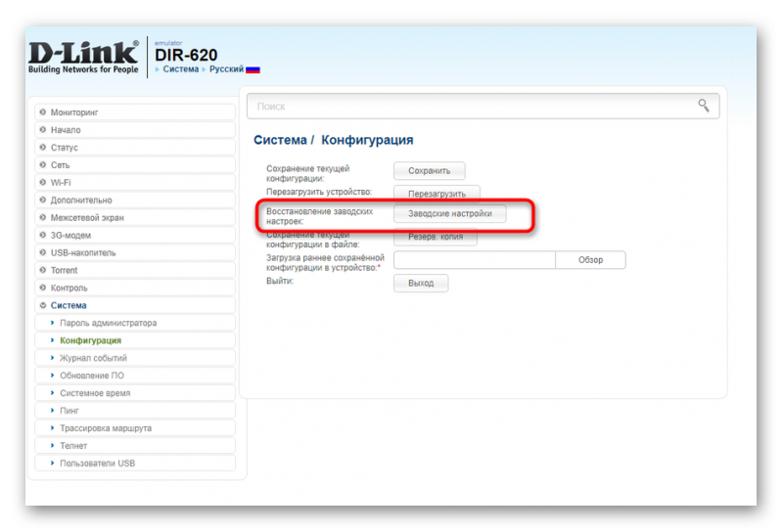Open Трассировка маршрута page
Image resolution: width=783 pixels, height=532 pixels.
point(135,427)
